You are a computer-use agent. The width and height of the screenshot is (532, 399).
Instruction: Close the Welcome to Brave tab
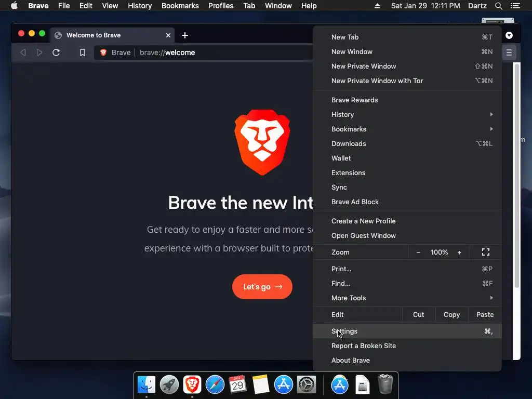click(168, 35)
